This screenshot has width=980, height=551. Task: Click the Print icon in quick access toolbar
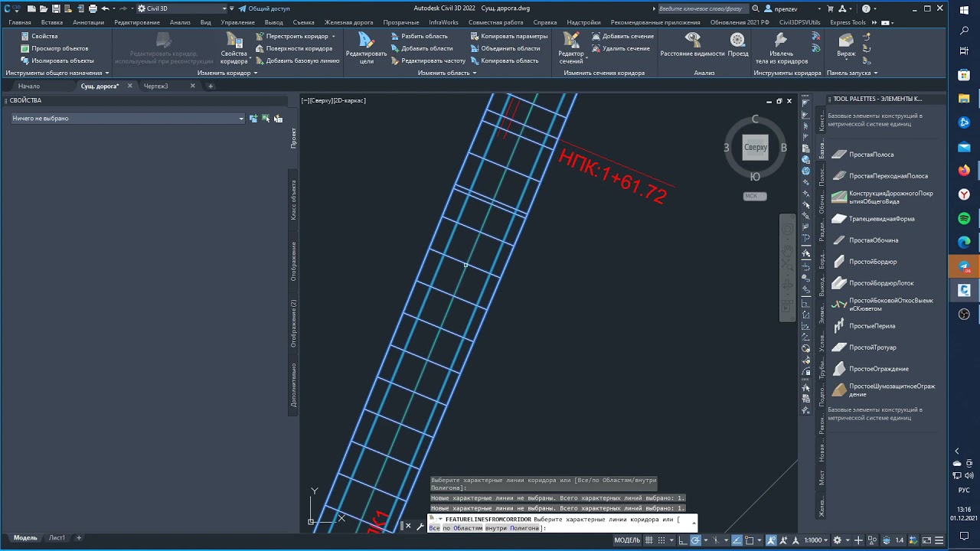coord(93,8)
